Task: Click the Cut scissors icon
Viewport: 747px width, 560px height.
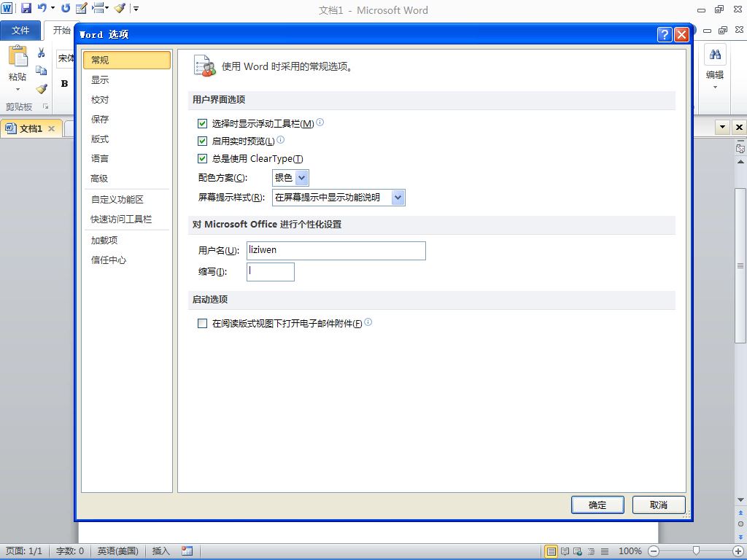Action: (x=42, y=52)
